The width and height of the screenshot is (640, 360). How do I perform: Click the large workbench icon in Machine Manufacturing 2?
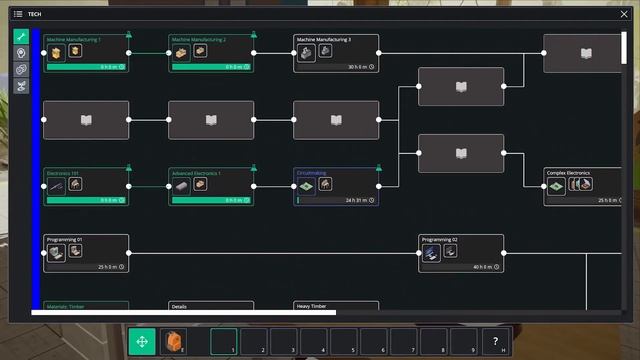(181, 53)
